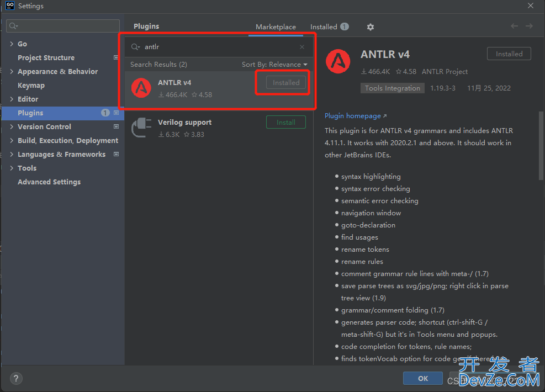Expand the Tools settings node
The image size is (545, 392).
pyautogui.click(x=12, y=168)
